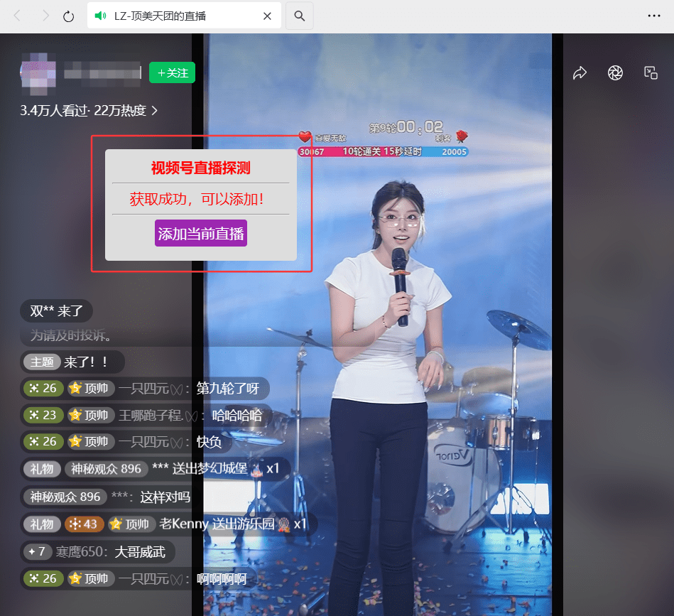Click the browser back arrow

18,16
